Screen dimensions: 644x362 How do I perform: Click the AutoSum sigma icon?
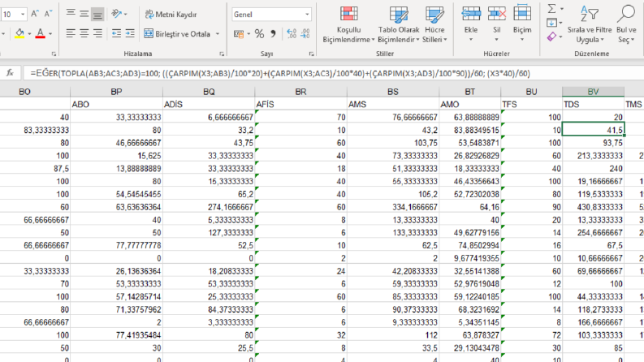click(x=551, y=9)
